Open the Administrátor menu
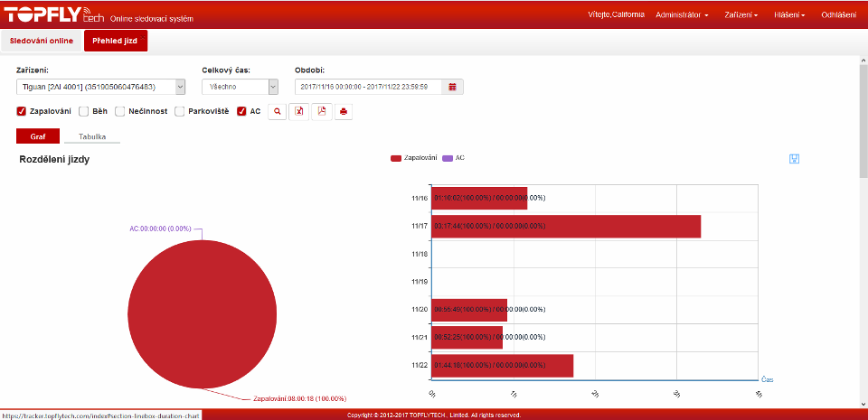868x420 pixels. (682, 14)
